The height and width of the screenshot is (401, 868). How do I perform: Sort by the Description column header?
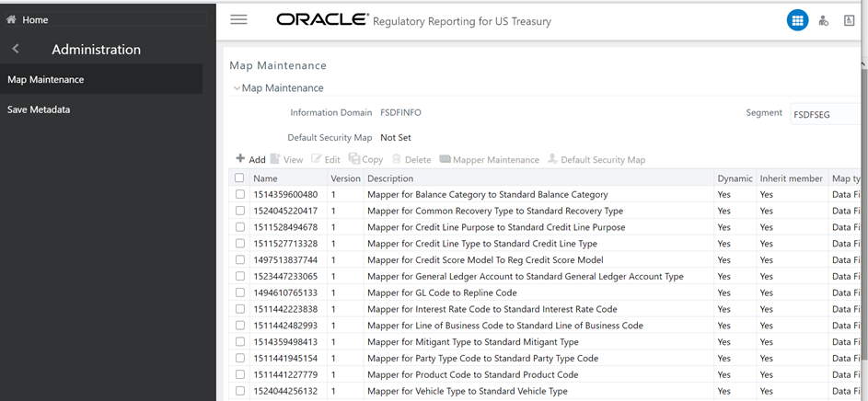coord(390,178)
